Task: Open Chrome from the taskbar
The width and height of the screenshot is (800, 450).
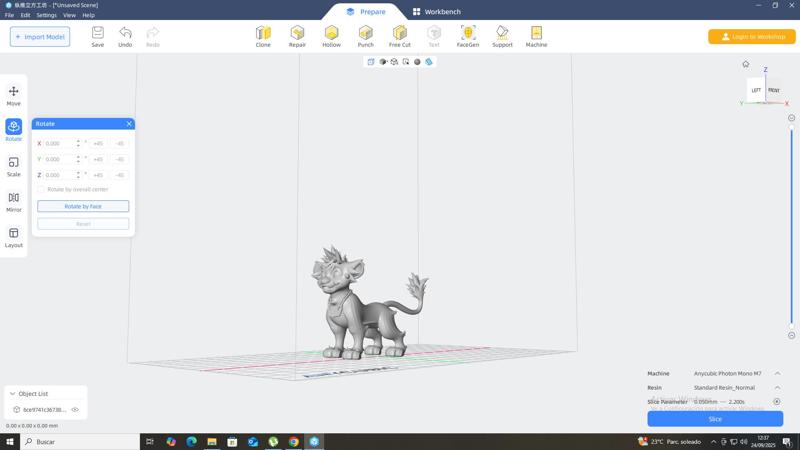Action: click(x=294, y=442)
